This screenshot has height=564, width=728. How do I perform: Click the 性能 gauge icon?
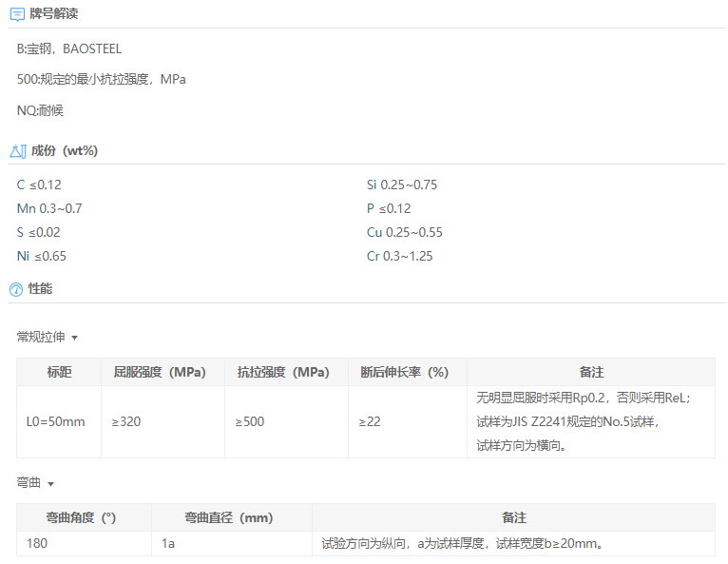(16, 289)
